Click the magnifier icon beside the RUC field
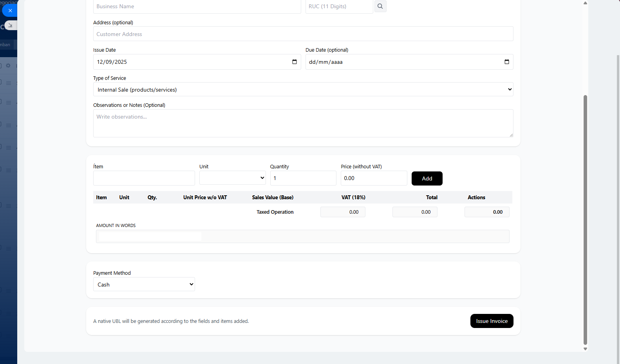Viewport: 620px width, 364px height. click(380, 6)
